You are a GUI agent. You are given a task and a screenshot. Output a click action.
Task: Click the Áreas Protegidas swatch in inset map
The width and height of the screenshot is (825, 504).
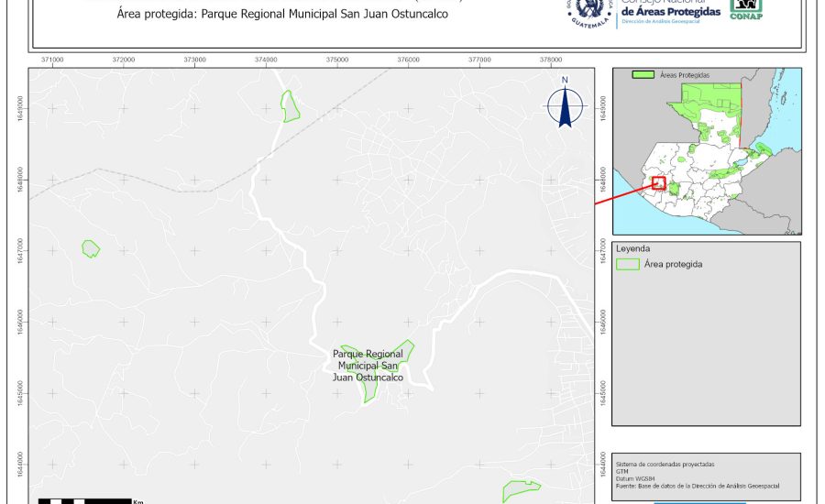point(644,74)
